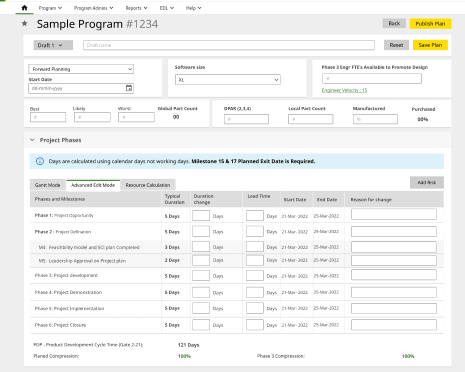Switch to Advanced Edit Mode tab
Viewport: 465px width, 372px height.
click(93, 185)
